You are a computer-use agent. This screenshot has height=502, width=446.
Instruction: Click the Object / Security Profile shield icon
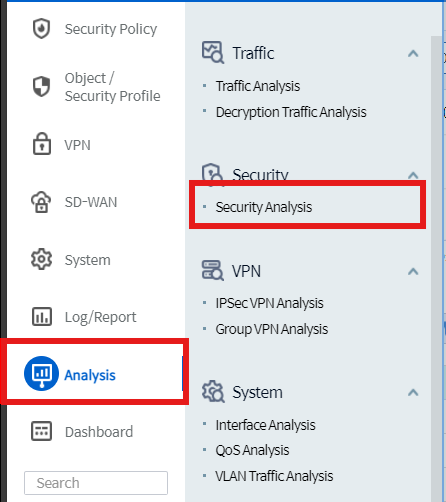pos(41,87)
